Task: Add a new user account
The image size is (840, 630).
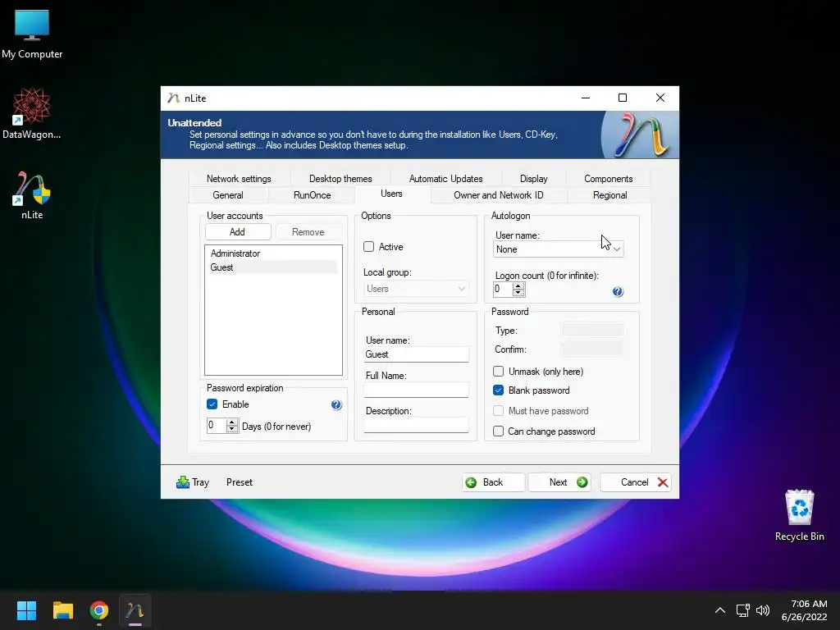Action: coord(237,232)
